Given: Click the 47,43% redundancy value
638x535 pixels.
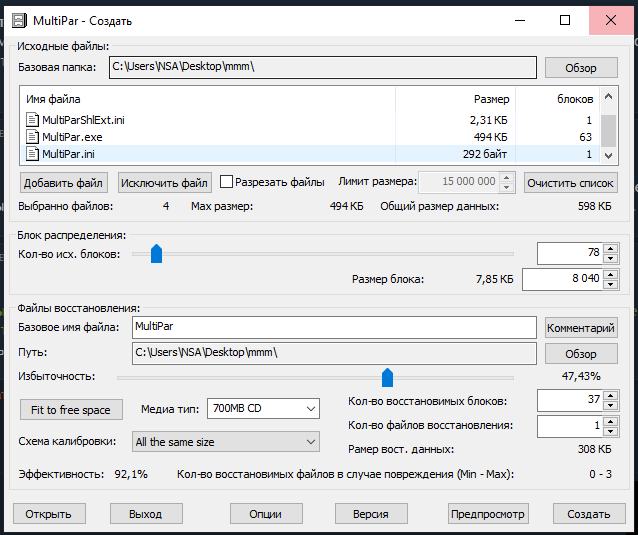Looking at the screenshot, I should 581,376.
